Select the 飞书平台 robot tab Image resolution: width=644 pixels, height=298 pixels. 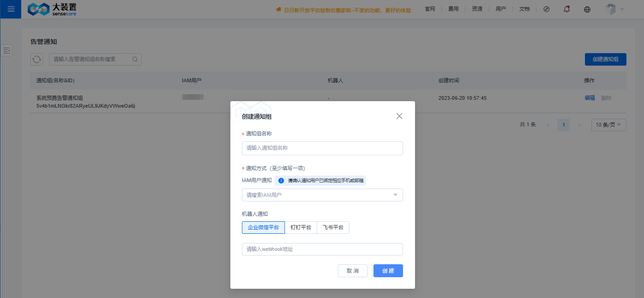(333, 227)
